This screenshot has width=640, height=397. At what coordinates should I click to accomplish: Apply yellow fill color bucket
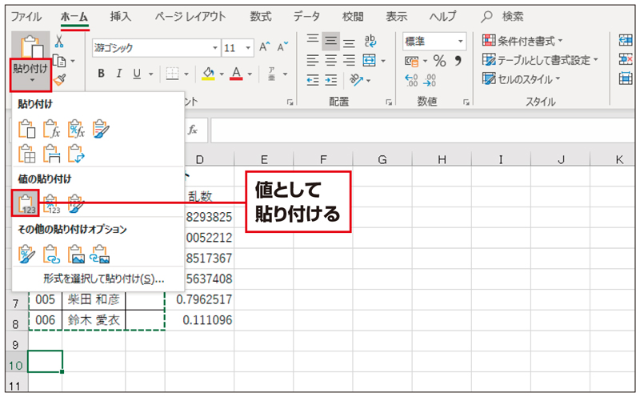[x=209, y=74]
